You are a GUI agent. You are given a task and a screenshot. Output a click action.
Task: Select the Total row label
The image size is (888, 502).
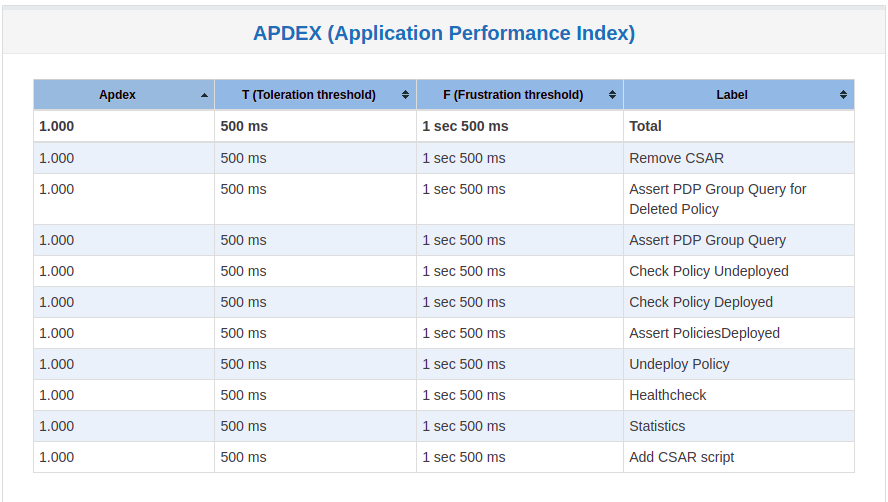(x=645, y=126)
